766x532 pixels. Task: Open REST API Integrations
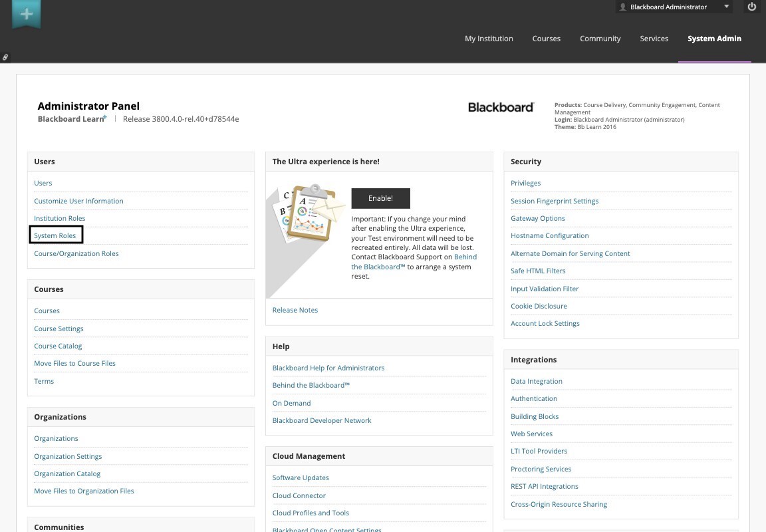[544, 486]
